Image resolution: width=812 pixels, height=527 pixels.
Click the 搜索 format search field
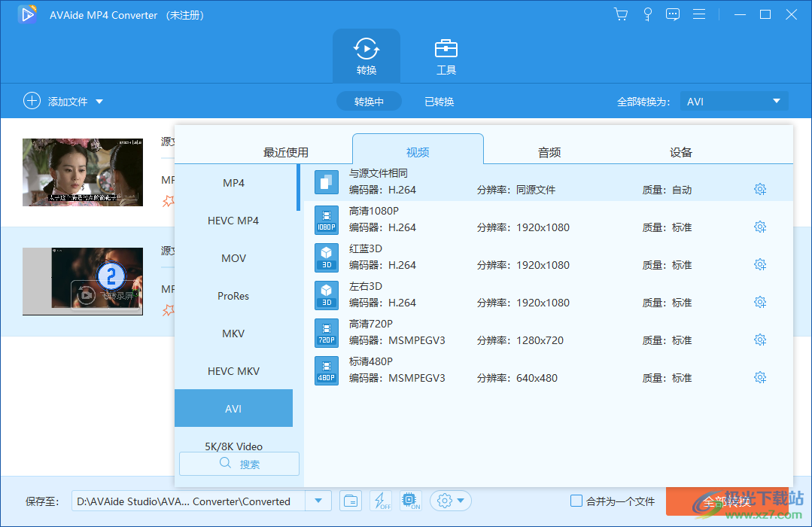point(239,464)
